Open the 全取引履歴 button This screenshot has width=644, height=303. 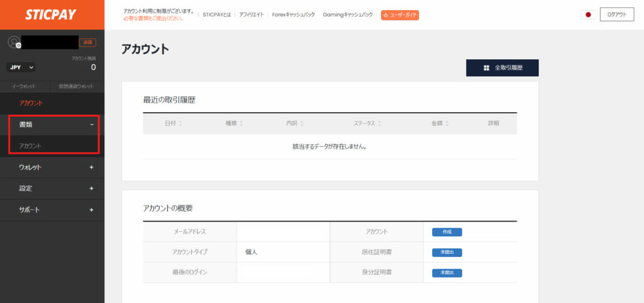(502, 68)
